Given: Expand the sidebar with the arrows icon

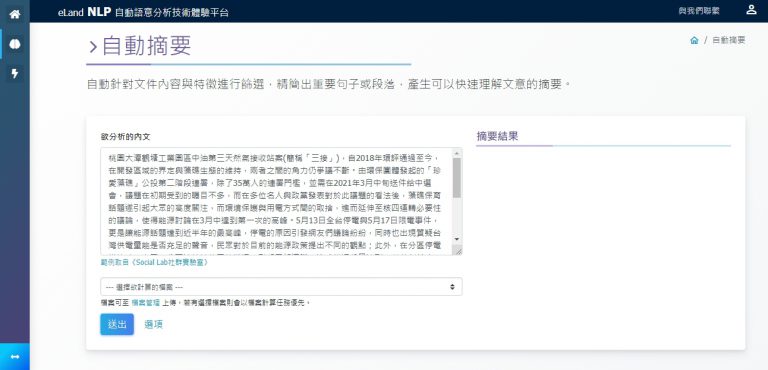Looking at the screenshot, I should click(15, 357).
